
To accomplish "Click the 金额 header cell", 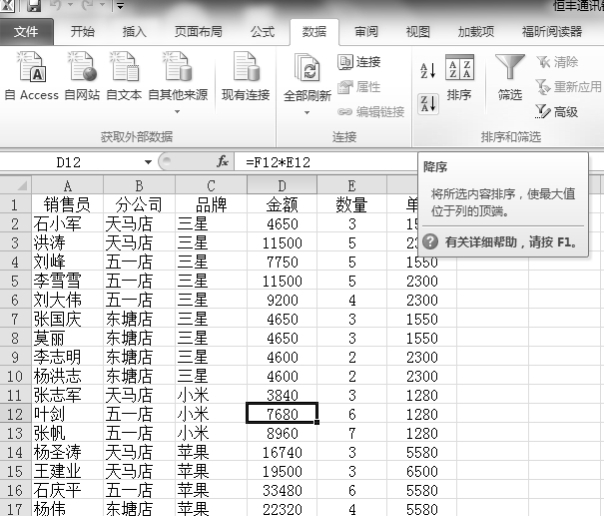I will click(x=282, y=205).
